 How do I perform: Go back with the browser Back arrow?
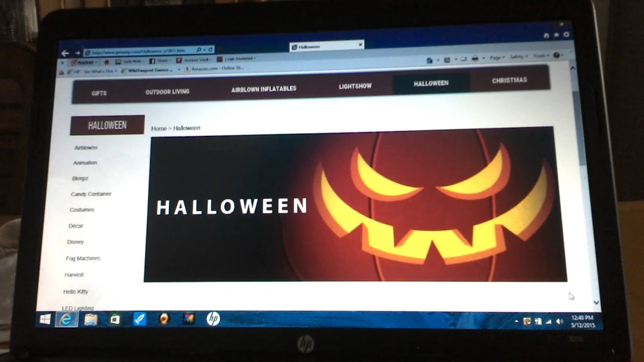tap(65, 53)
